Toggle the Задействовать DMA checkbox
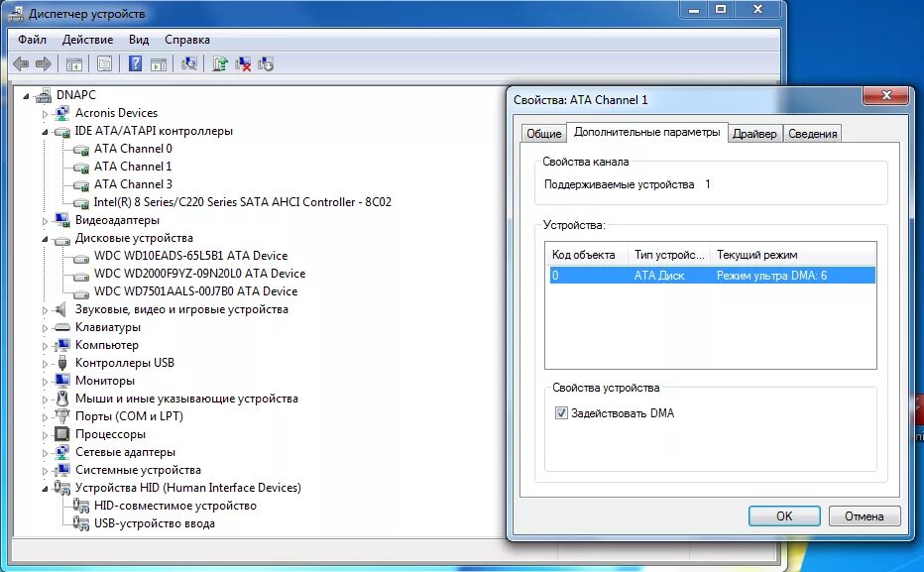 561,413
